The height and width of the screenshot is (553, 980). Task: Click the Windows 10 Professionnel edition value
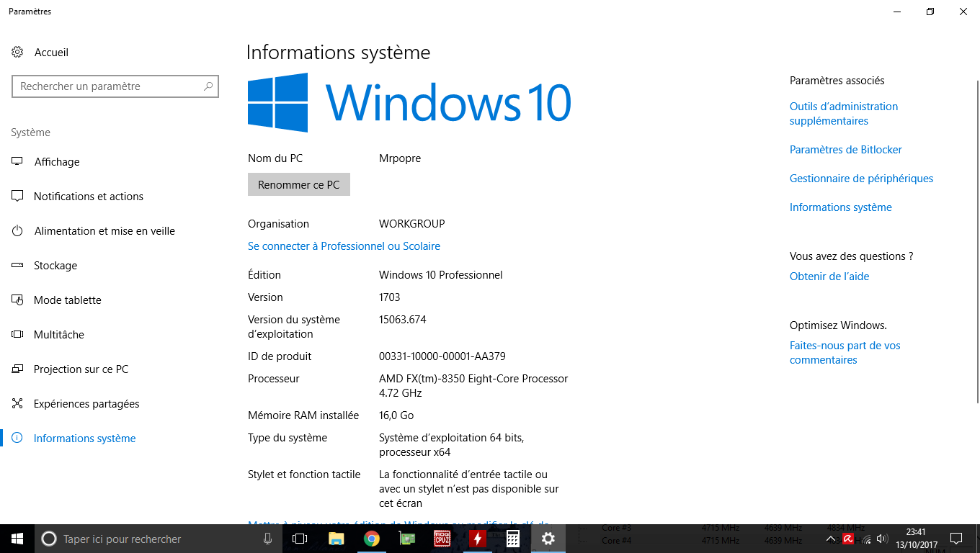(x=441, y=275)
